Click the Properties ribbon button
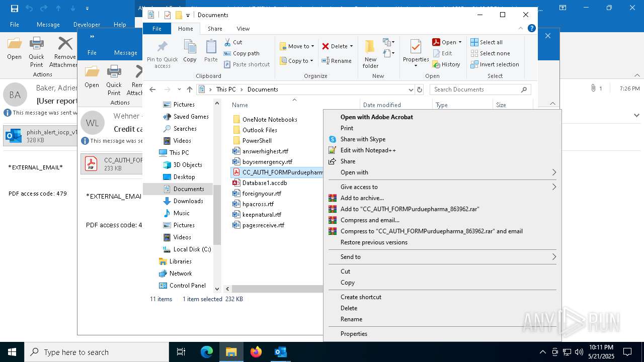 416,54
